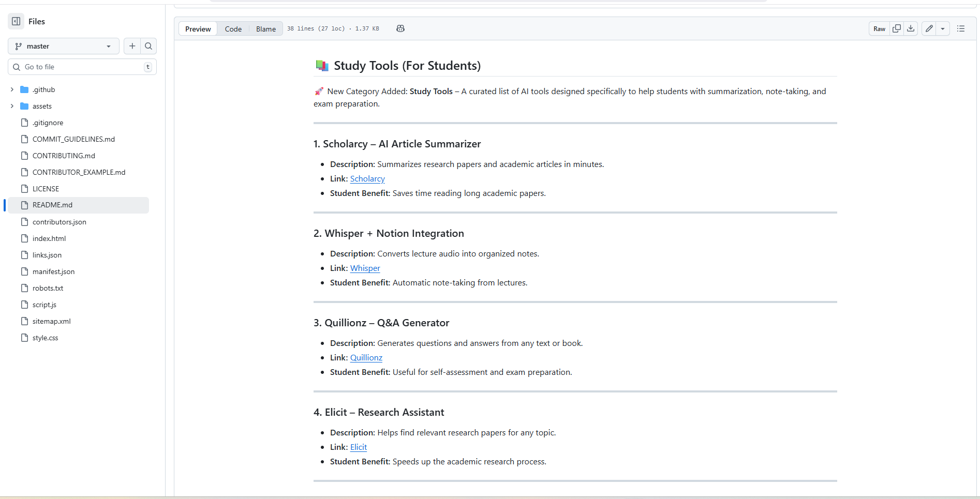Open contributors.json file
980x499 pixels.
pos(59,222)
